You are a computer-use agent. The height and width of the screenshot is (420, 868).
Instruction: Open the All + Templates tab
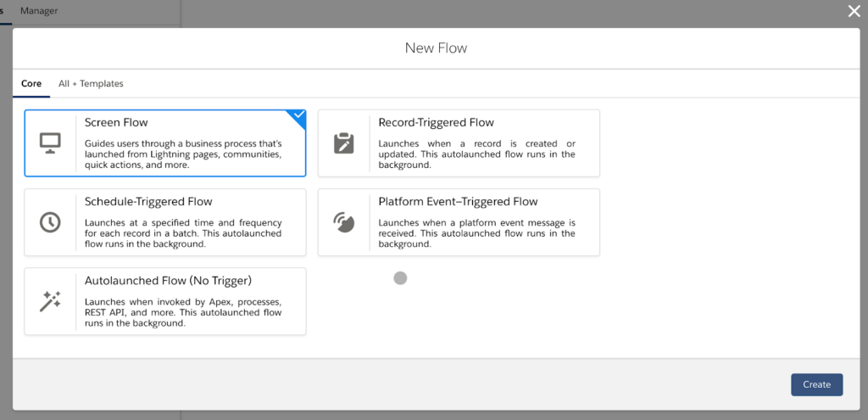point(91,84)
